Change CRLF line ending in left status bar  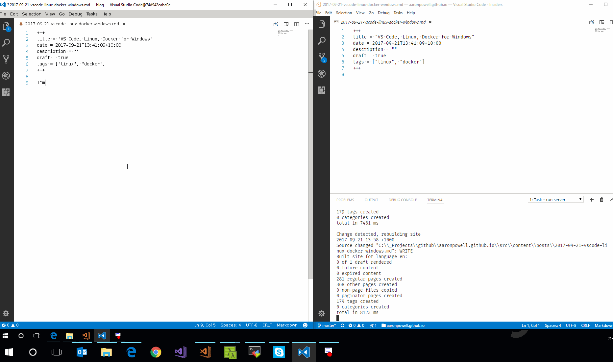[x=267, y=325]
